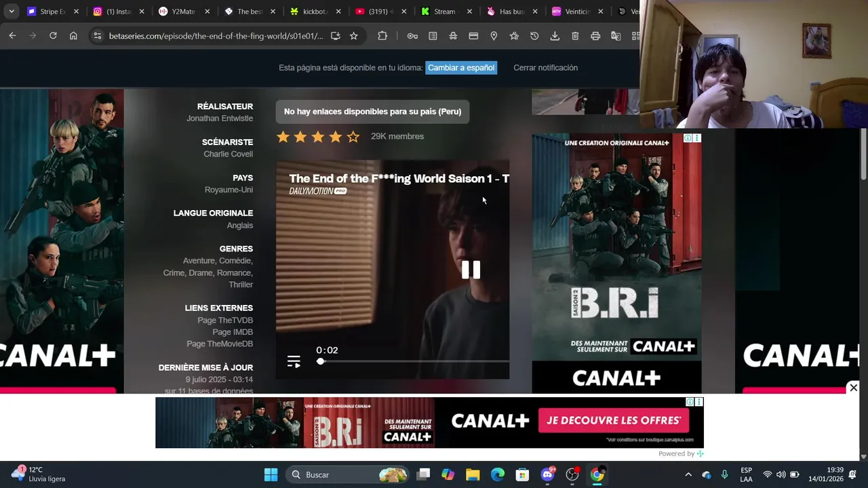Click the AdChoices info icon on B.R.I ad
The width and height of the screenshot is (868, 488).
click(688, 138)
